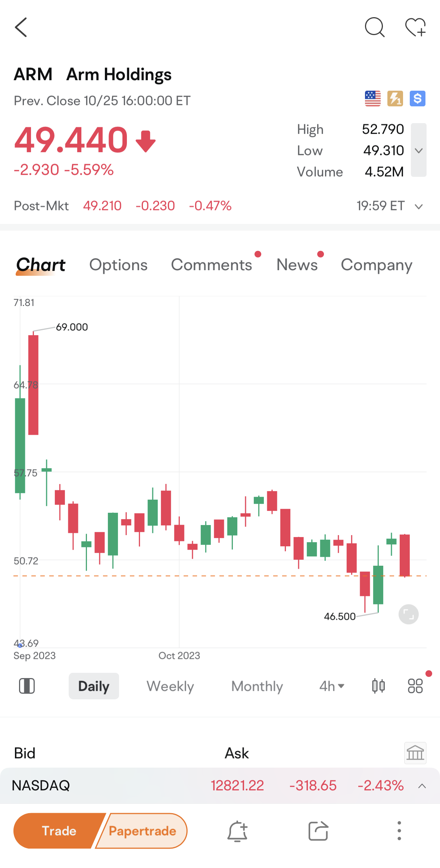The height and width of the screenshot is (868, 440).
Task: Switch the candlestick chart type
Action: (x=378, y=686)
